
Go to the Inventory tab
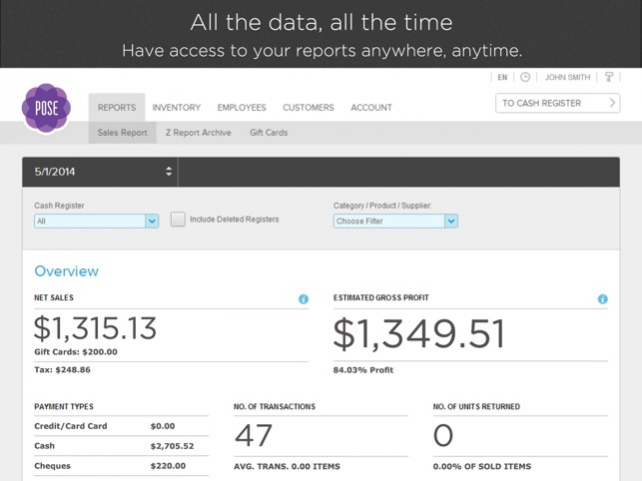(176, 108)
